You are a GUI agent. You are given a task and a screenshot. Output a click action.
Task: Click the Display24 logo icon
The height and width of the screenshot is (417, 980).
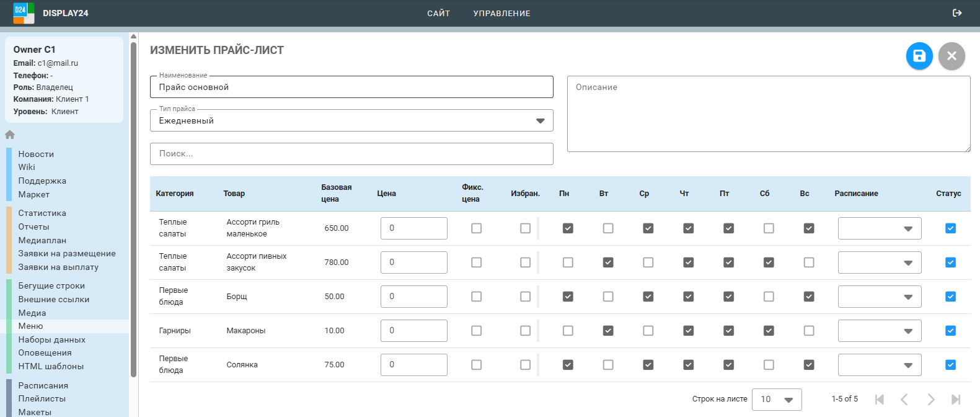pos(24,13)
